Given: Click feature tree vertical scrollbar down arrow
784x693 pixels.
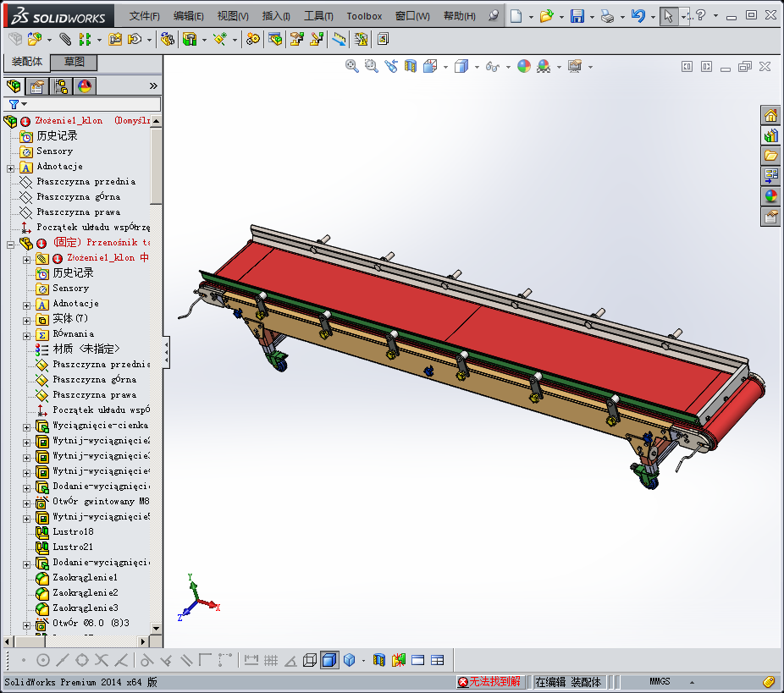Looking at the screenshot, I should pyautogui.click(x=156, y=628).
